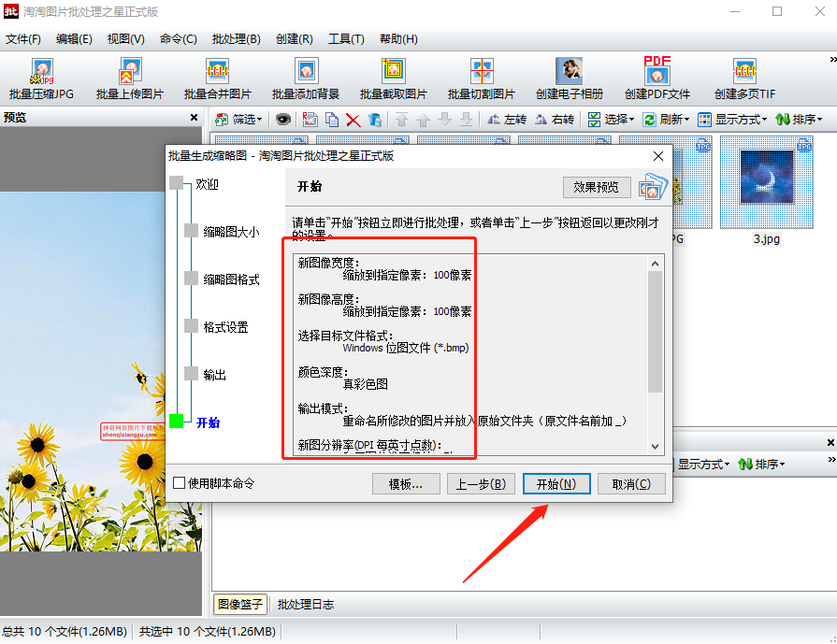Rotate images left with 左转

[x=506, y=120]
